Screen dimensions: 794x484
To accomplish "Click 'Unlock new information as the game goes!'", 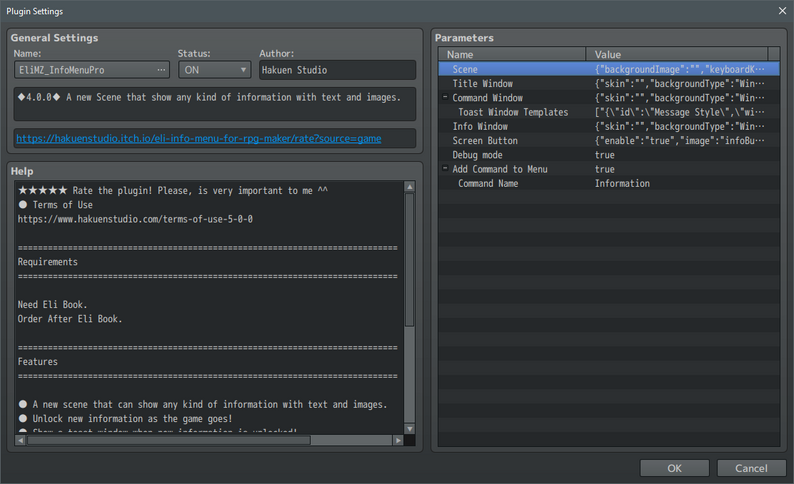I will click(x=126, y=418).
